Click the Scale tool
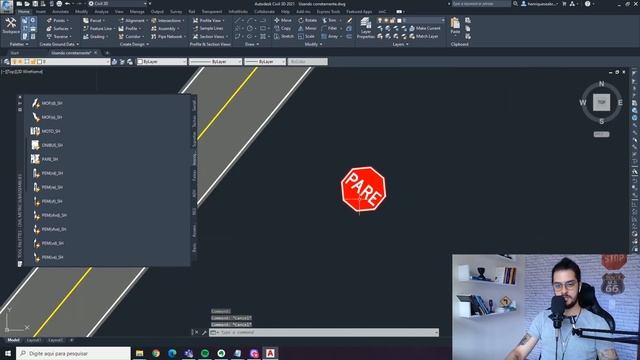Viewport: 640px width, 360px height. point(306,36)
